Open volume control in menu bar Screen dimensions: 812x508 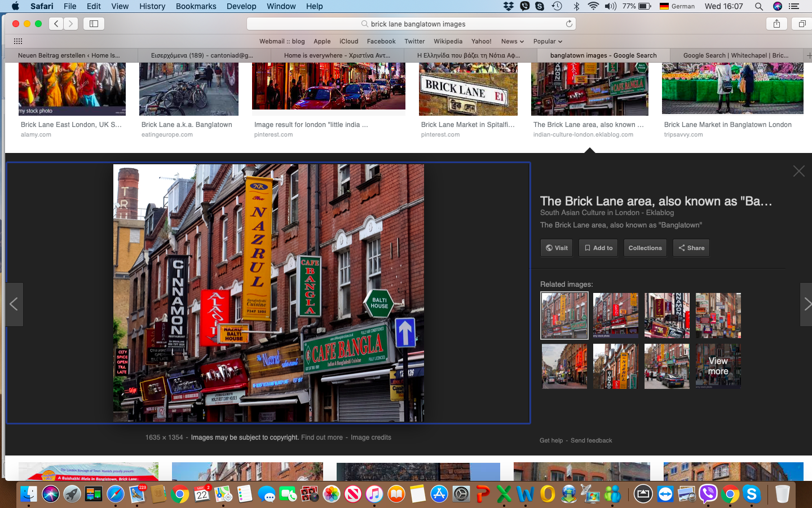point(611,6)
